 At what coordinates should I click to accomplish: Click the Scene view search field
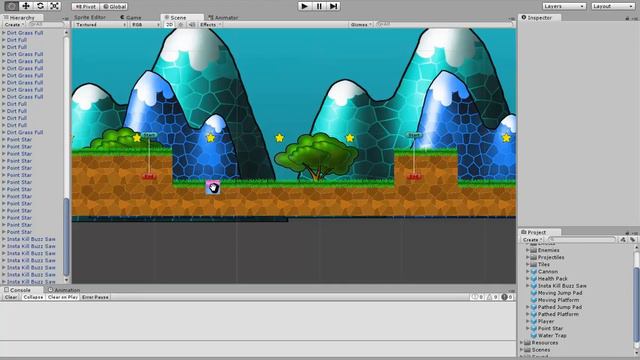click(x=444, y=24)
